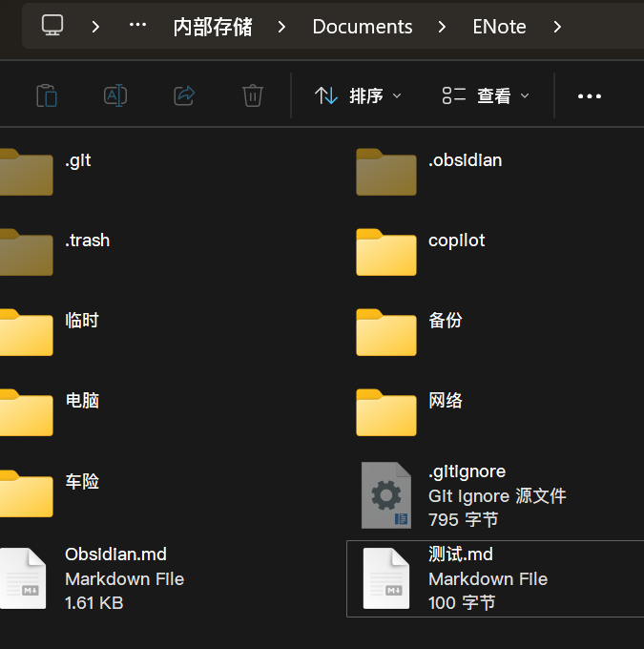Image resolution: width=644 pixels, height=649 pixels.
Task: Select the 车险 folder icon
Action: pyautogui.click(x=27, y=493)
